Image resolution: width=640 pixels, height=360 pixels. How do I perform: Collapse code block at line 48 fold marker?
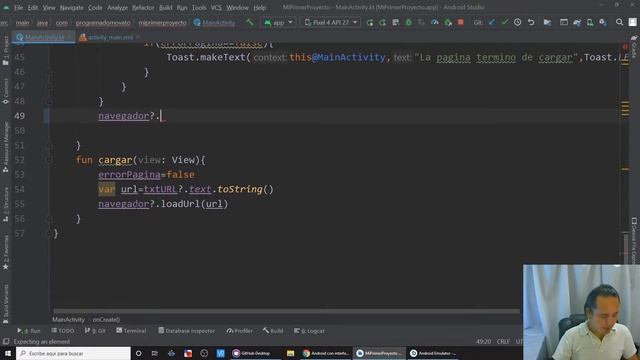[49, 102]
